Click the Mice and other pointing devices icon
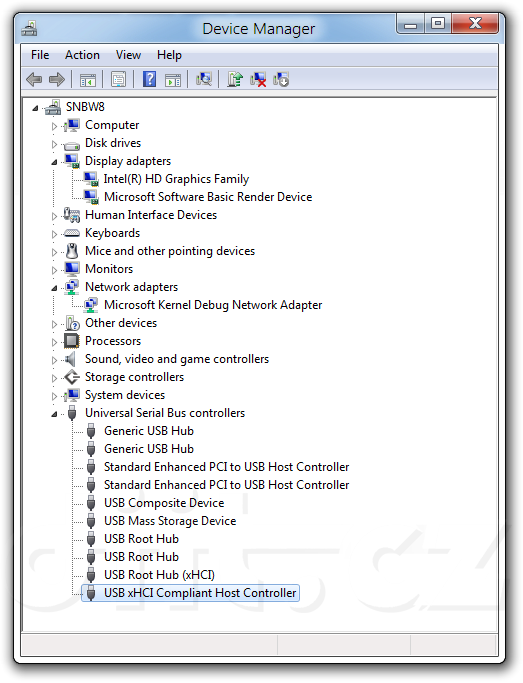523x683 pixels. pos(72,251)
